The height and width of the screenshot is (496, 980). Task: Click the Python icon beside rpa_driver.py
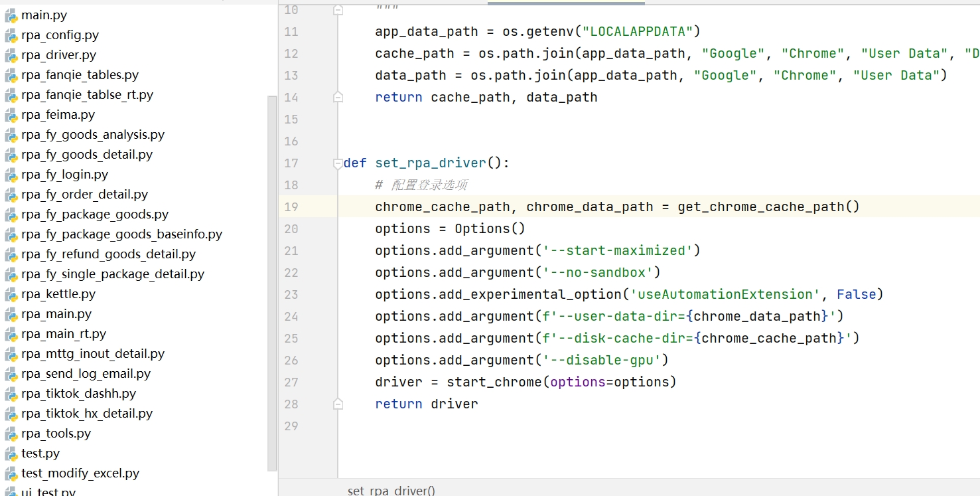tap(11, 55)
